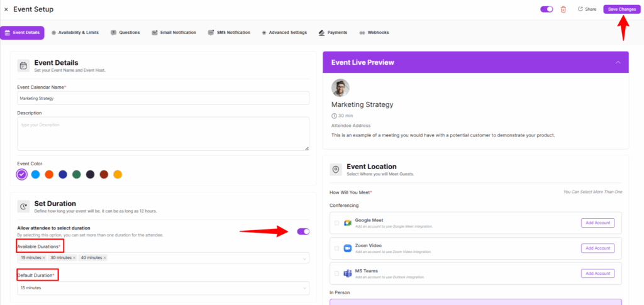Screen dimensions: 644x305
Task: Close Event Setup with the X icon
Action: coord(6,9)
